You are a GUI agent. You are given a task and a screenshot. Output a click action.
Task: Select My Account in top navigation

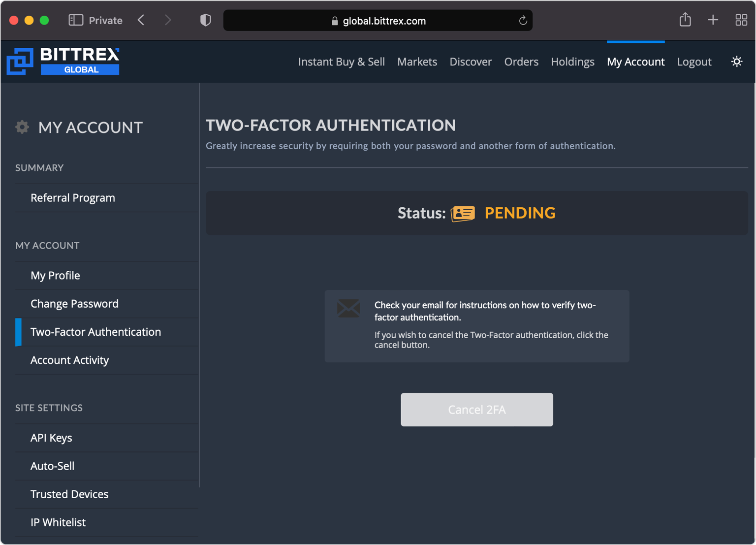(x=635, y=62)
